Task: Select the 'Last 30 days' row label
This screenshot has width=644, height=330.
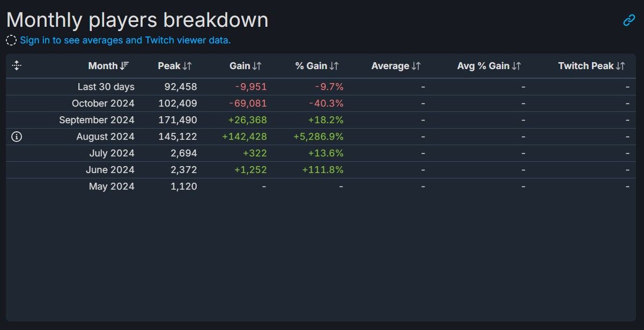Action: [106, 87]
